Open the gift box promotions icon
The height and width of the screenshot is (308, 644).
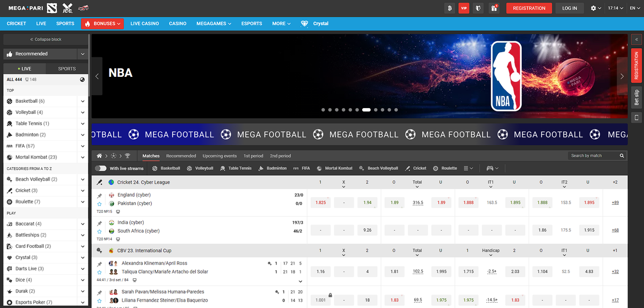tap(494, 8)
